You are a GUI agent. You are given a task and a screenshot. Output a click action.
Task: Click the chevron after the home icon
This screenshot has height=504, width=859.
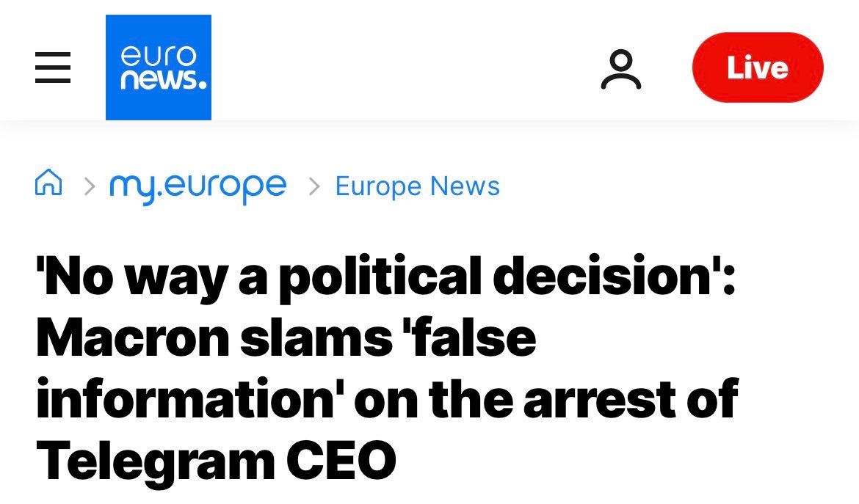pos(90,186)
